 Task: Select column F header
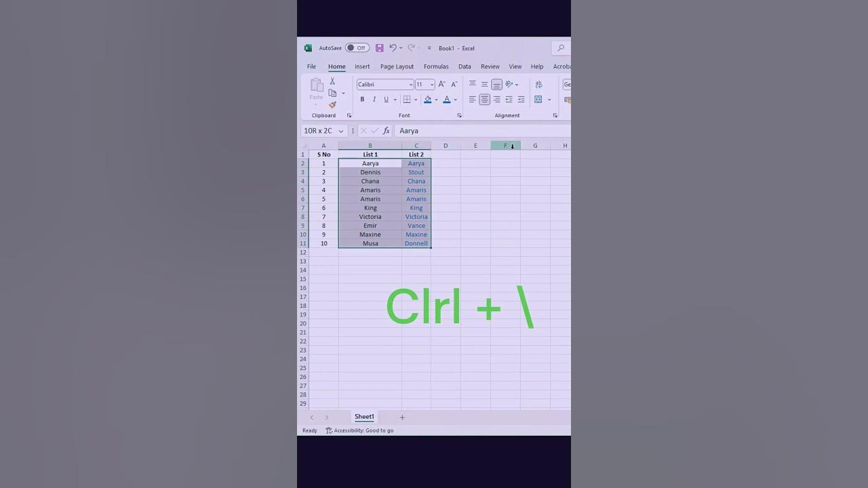click(505, 146)
